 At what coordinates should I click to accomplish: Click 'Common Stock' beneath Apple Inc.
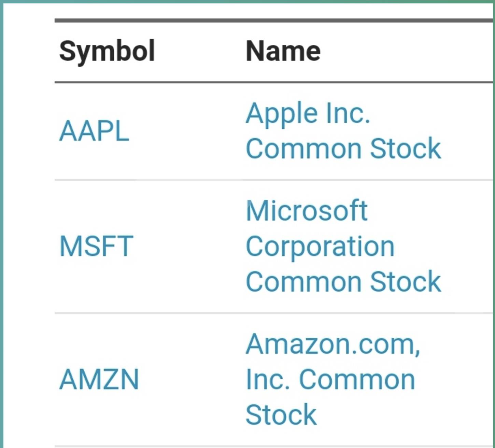pyautogui.click(x=343, y=149)
